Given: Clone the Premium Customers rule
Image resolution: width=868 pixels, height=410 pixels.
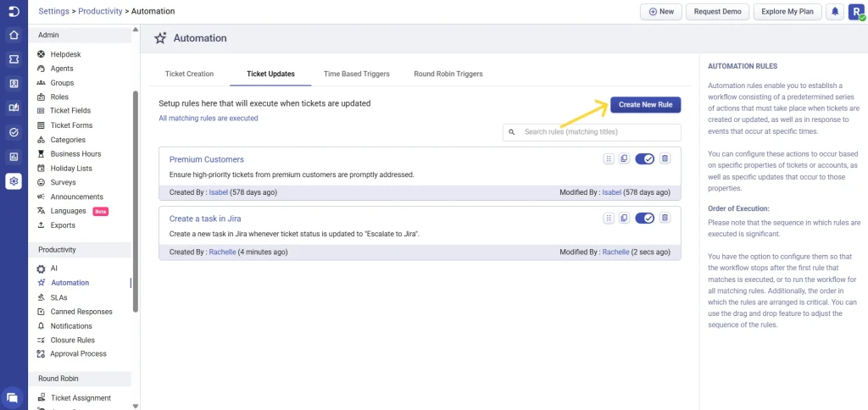Looking at the screenshot, I should point(624,158).
